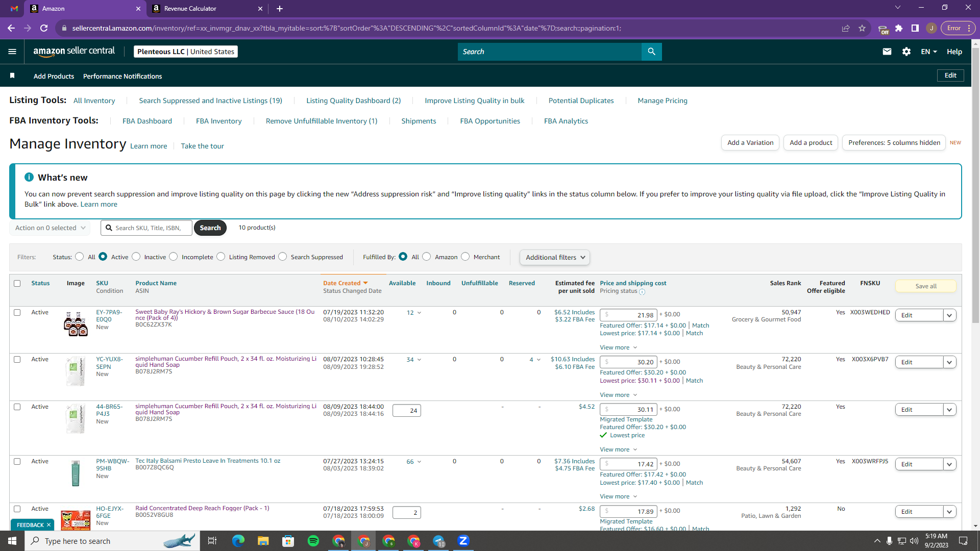Check the Tec Italy Balsami row checkbox
Image resolution: width=980 pixels, height=551 pixels.
pos(17,462)
